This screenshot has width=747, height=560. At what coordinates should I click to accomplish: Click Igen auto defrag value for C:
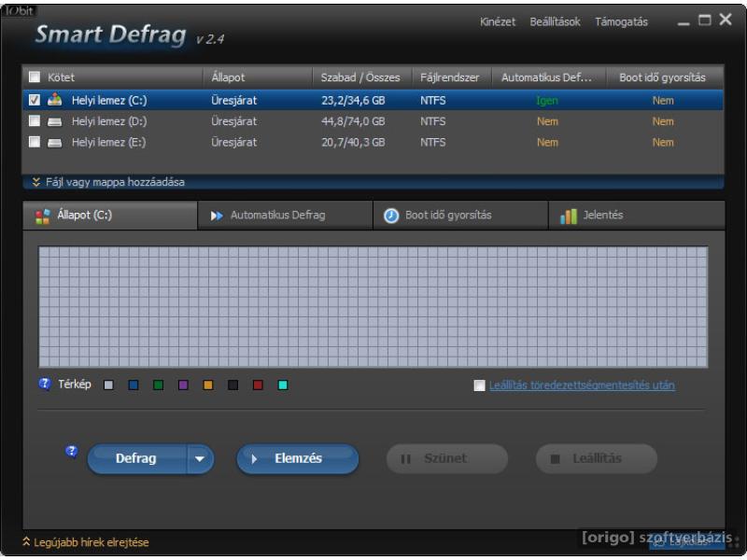[x=547, y=101]
